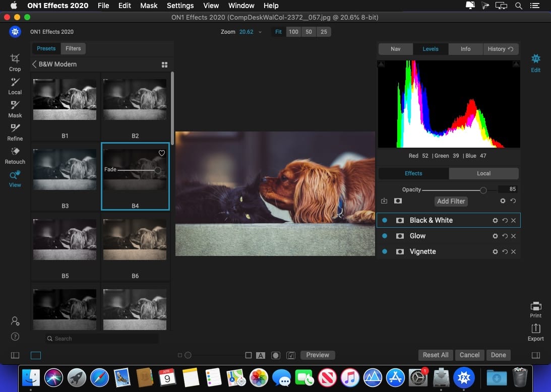Reset the Glow filter
The height and width of the screenshot is (392, 551).
[x=505, y=236]
